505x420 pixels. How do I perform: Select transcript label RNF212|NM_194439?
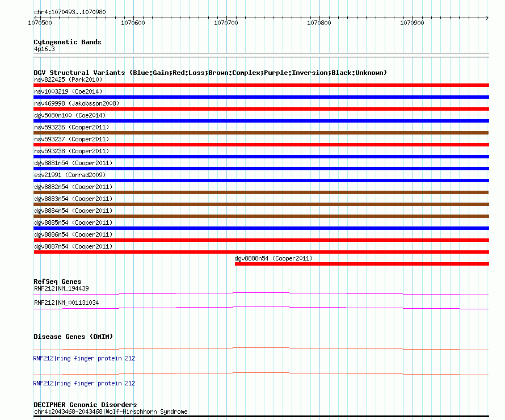61,288
